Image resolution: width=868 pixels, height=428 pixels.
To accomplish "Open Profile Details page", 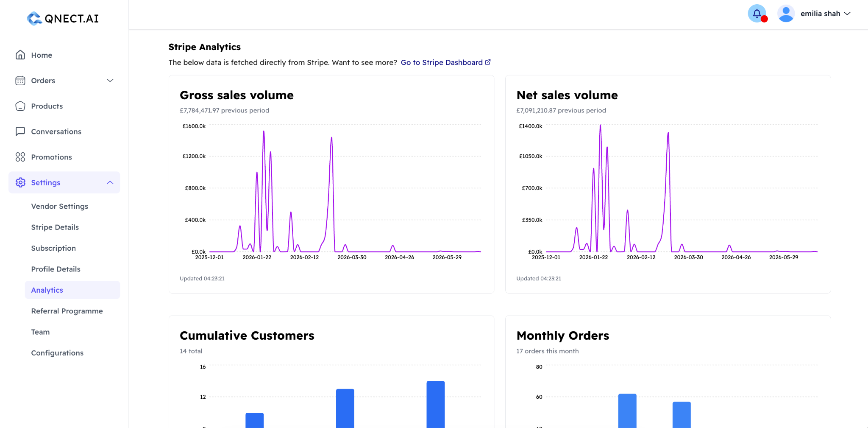I will tap(56, 269).
